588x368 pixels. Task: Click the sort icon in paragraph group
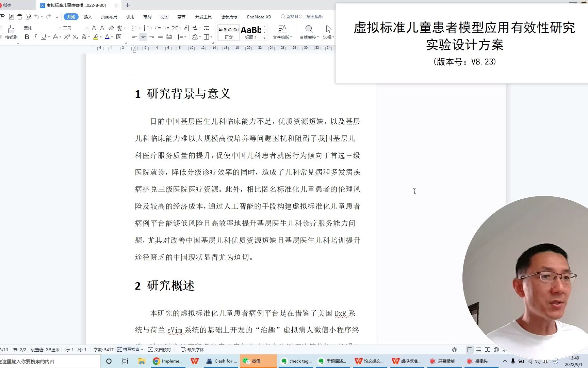point(186,28)
